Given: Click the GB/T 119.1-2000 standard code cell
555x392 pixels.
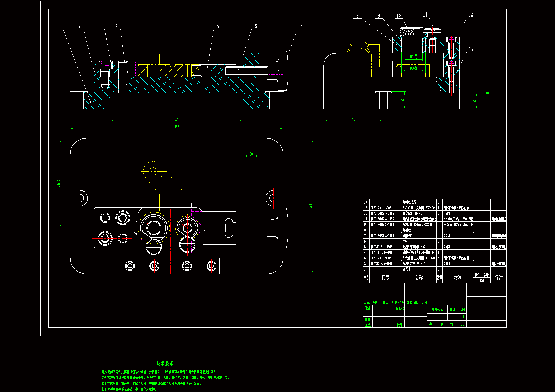Looking at the screenshot, I should pyautogui.click(x=381, y=253).
